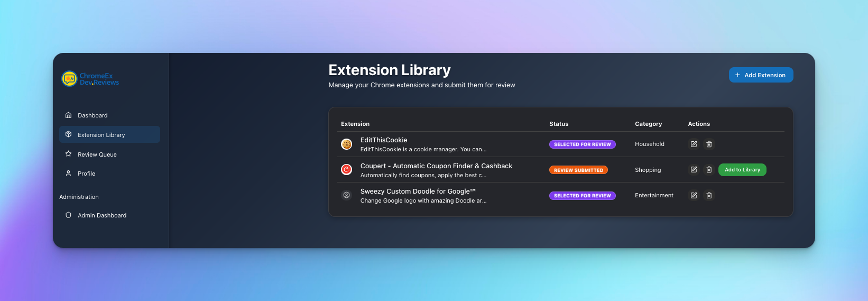Edit the Coupert extension entry
The width and height of the screenshot is (868, 301).
[x=694, y=169]
